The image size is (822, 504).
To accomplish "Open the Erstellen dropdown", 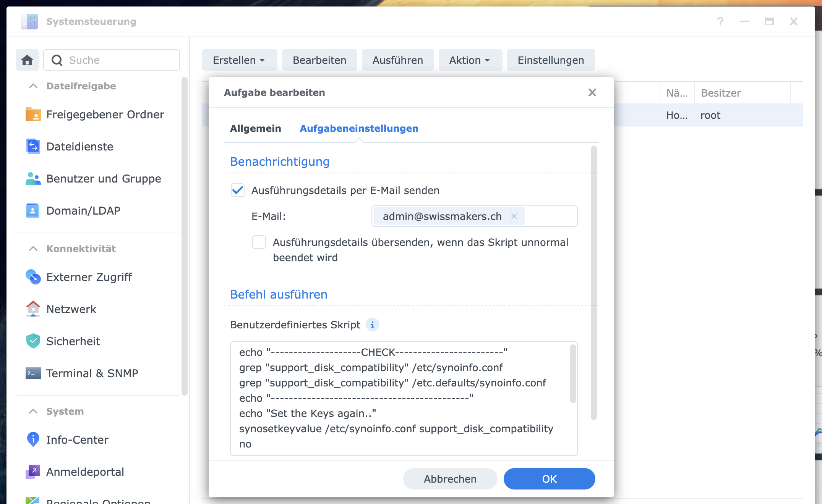I will (239, 60).
